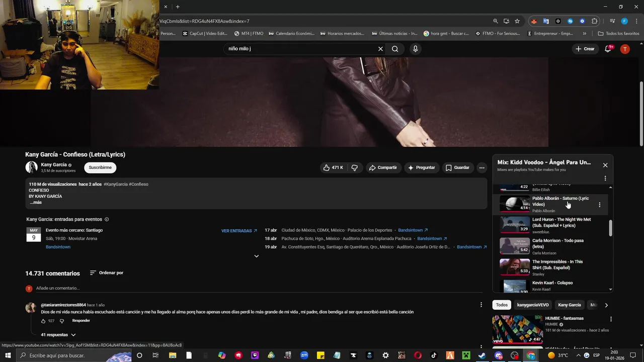
Task: Open the Google Translate extension
Action: coord(546,21)
